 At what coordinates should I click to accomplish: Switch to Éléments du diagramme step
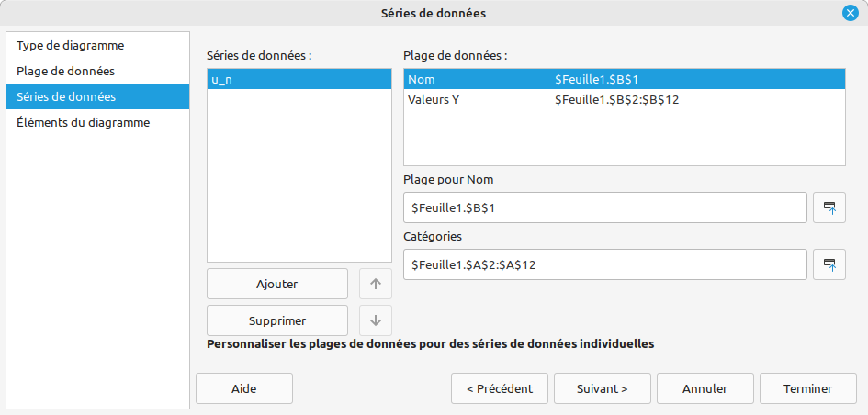tap(83, 122)
